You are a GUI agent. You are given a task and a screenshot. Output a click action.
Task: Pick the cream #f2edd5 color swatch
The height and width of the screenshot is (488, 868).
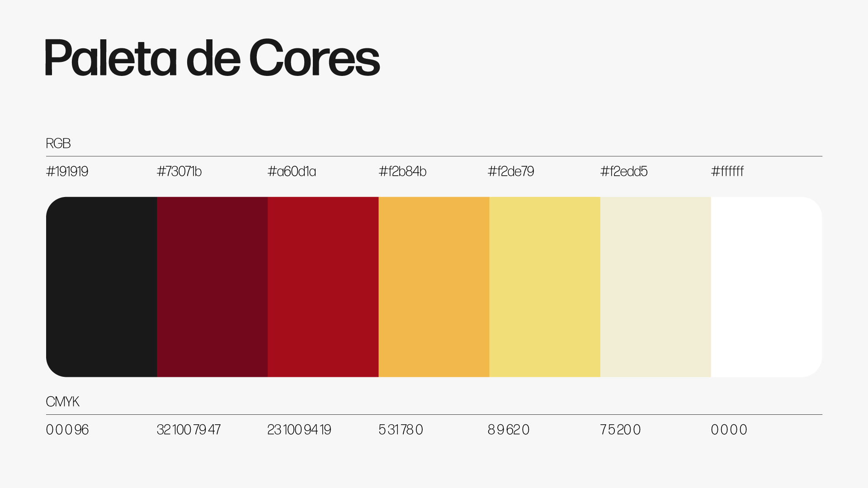655,286
